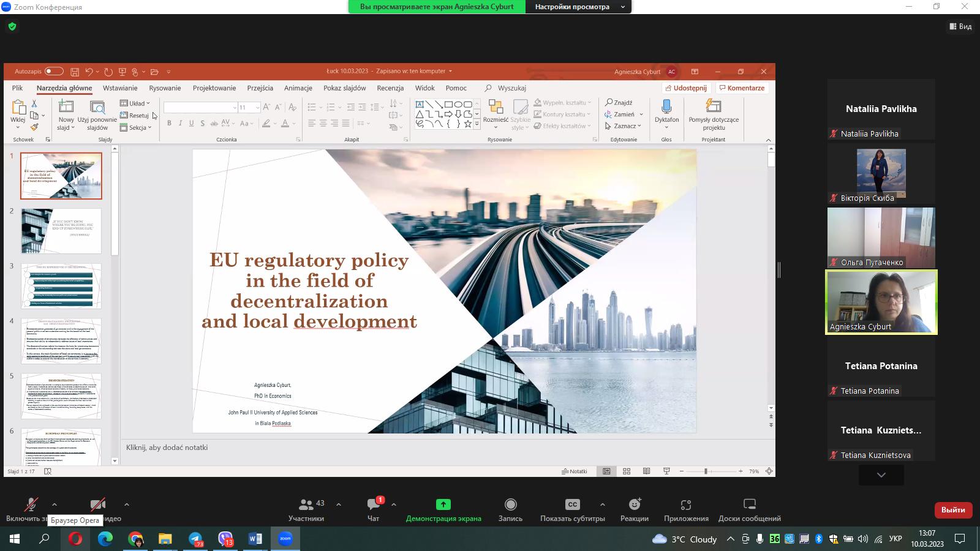Viewport: 980px width, 551px height.
Task: Unmute the microphone in Zoom toolbar
Action: coord(31,505)
